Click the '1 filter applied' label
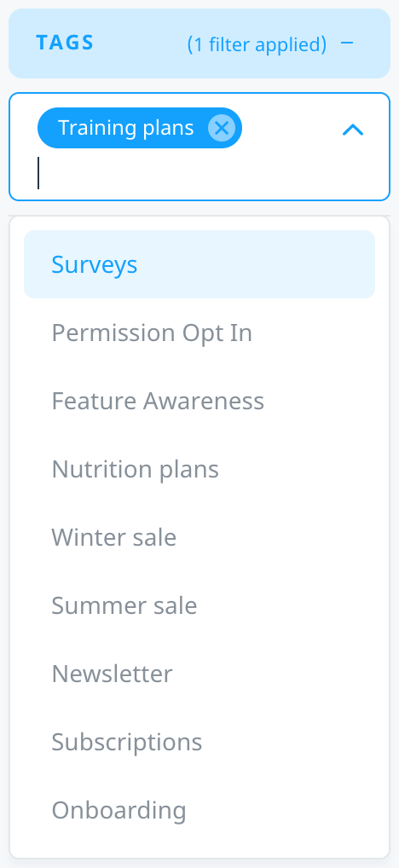399x868 pixels. [x=257, y=43]
